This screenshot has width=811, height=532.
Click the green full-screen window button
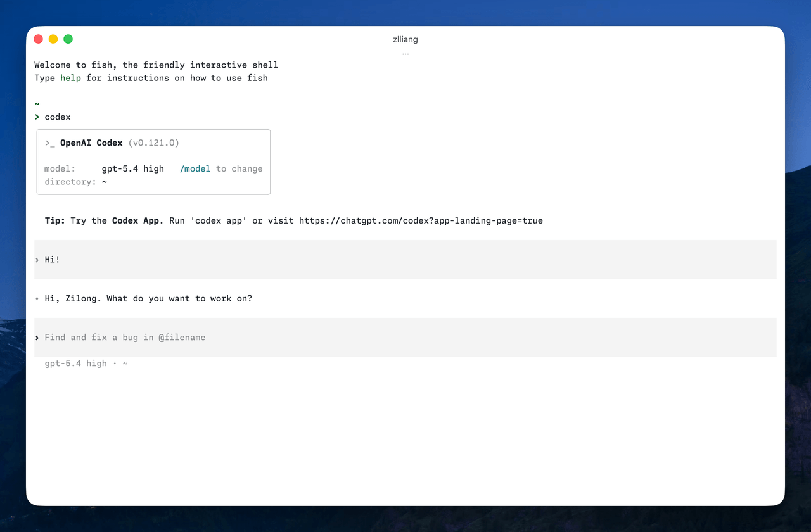point(68,39)
